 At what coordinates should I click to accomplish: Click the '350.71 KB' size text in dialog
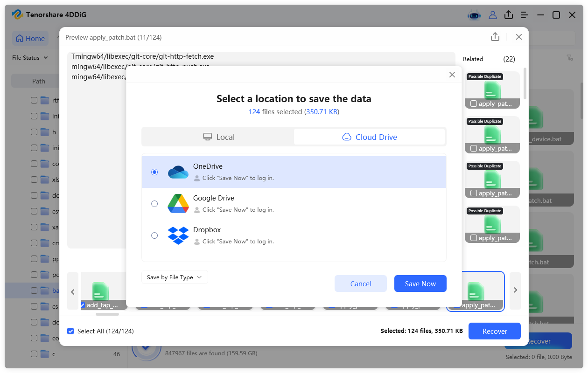pyautogui.click(x=322, y=112)
